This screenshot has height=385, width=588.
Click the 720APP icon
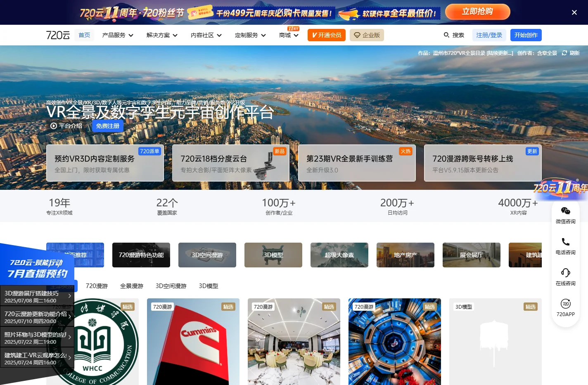click(566, 304)
